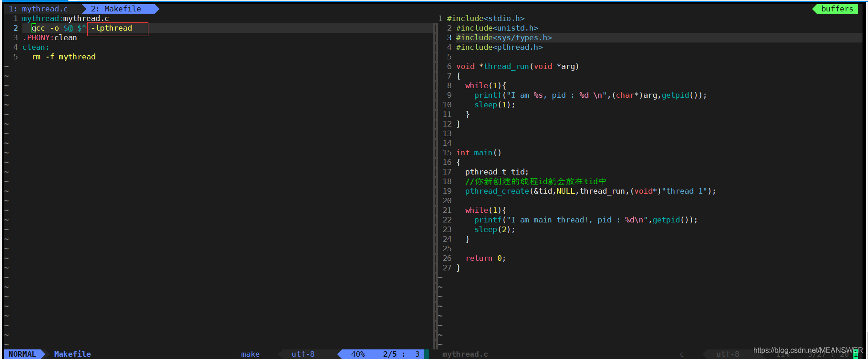Screen dimensions: 868x359
Task: Click the sleep(1); statement
Action: (x=494, y=105)
